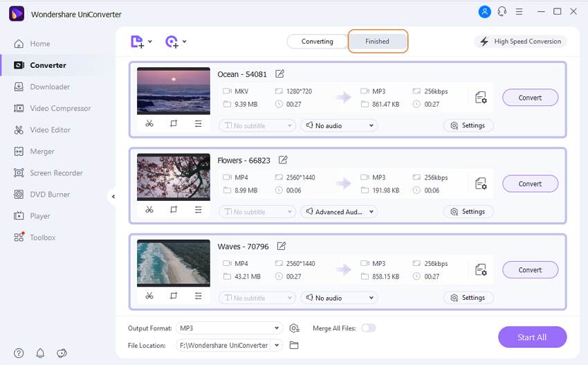Click the trim scissors icon for Ocean video
This screenshot has width=588, height=365.
[149, 123]
